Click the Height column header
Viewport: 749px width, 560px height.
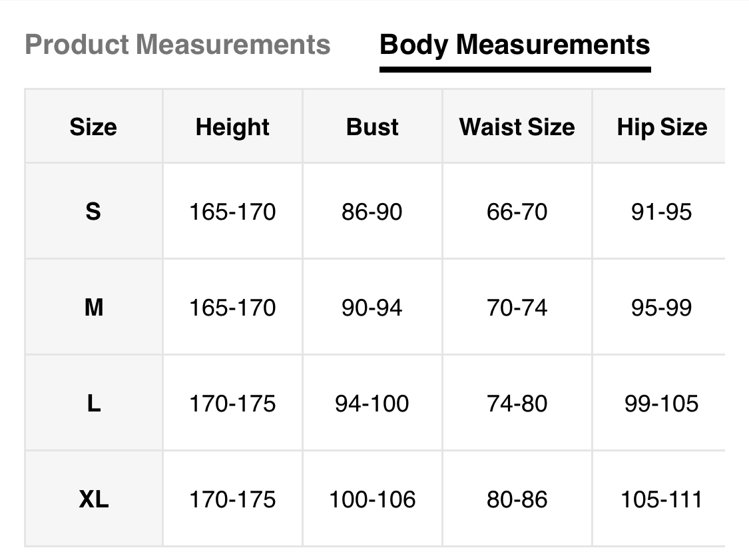click(x=232, y=127)
